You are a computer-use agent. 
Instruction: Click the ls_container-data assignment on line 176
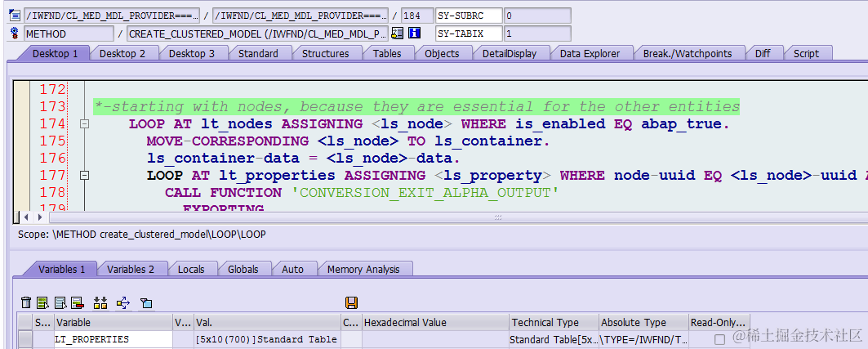pyautogui.click(x=304, y=159)
